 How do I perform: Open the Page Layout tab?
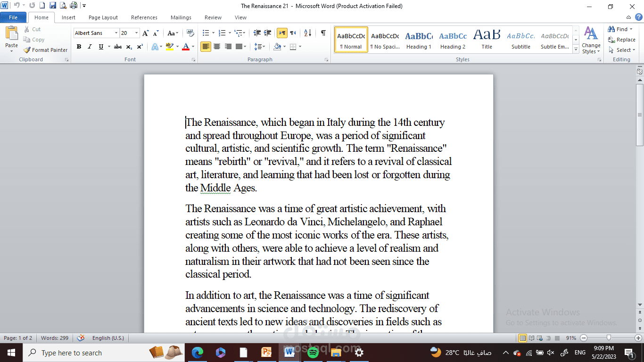pos(103,17)
